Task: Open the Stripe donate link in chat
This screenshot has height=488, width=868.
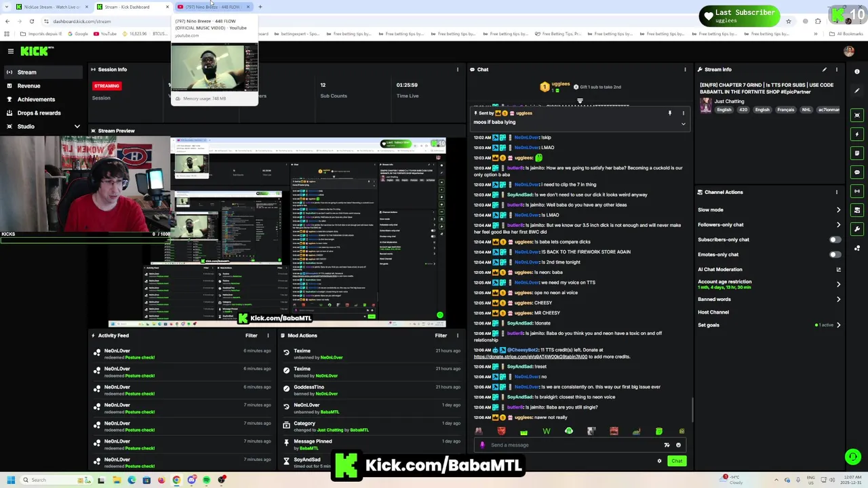Action: [530, 357]
